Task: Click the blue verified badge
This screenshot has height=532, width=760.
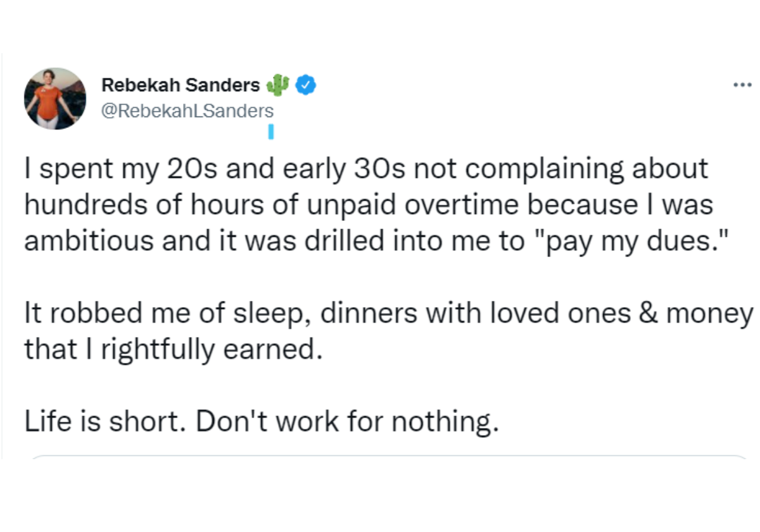Action: tap(307, 84)
